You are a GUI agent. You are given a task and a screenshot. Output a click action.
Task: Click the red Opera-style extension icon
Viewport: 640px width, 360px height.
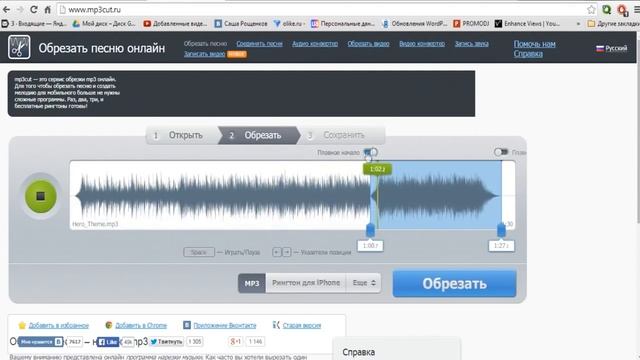tap(622, 10)
